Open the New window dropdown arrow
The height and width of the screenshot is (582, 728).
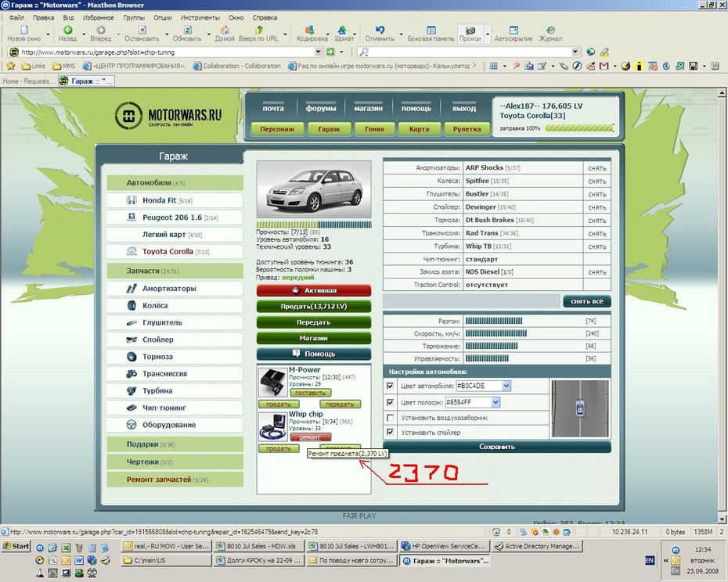(x=48, y=34)
